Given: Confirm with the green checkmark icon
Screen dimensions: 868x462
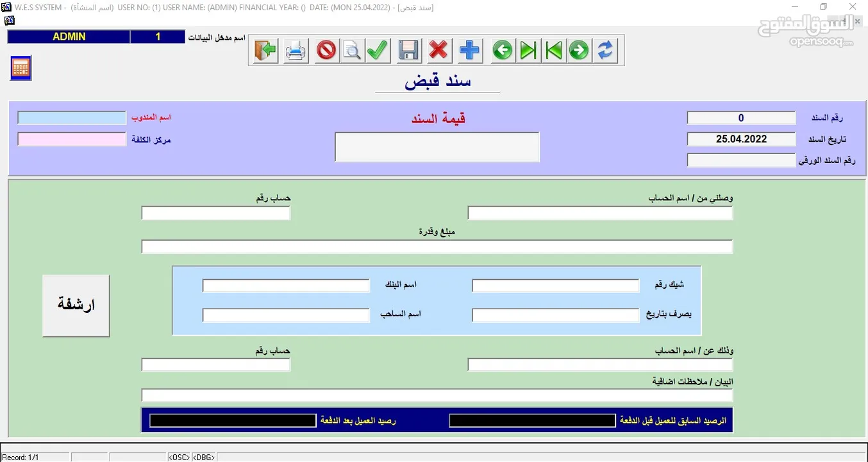Looking at the screenshot, I should pyautogui.click(x=378, y=50).
